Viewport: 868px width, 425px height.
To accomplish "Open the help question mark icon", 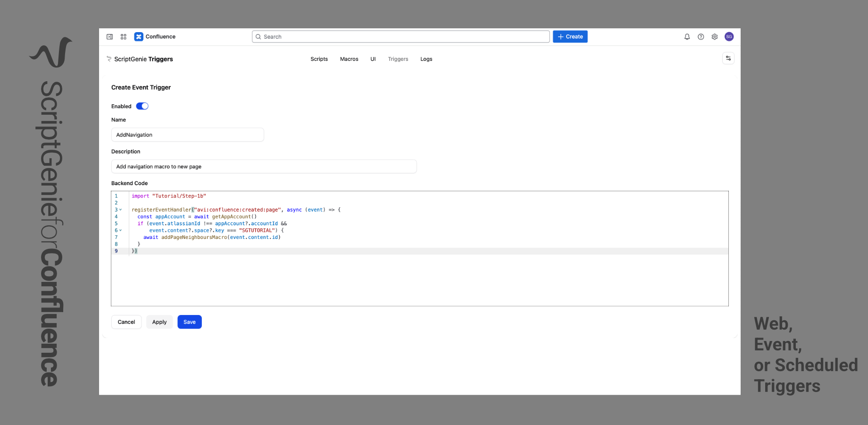I will pos(701,37).
